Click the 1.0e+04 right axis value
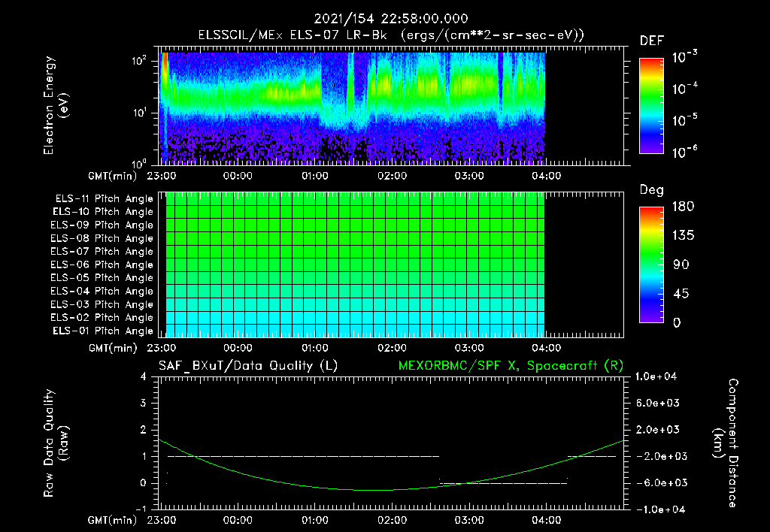Image resolution: width=770 pixels, height=532 pixels. tap(656, 377)
